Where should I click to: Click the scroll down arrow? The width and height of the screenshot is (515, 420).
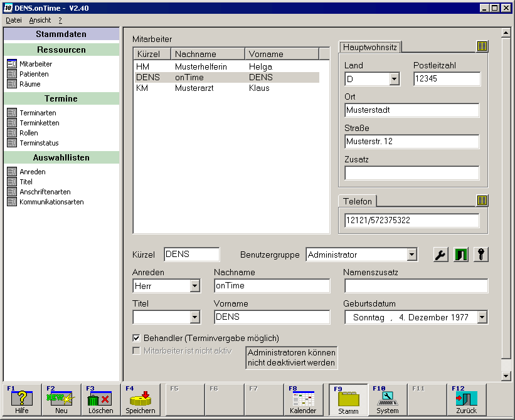click(506, 376)
